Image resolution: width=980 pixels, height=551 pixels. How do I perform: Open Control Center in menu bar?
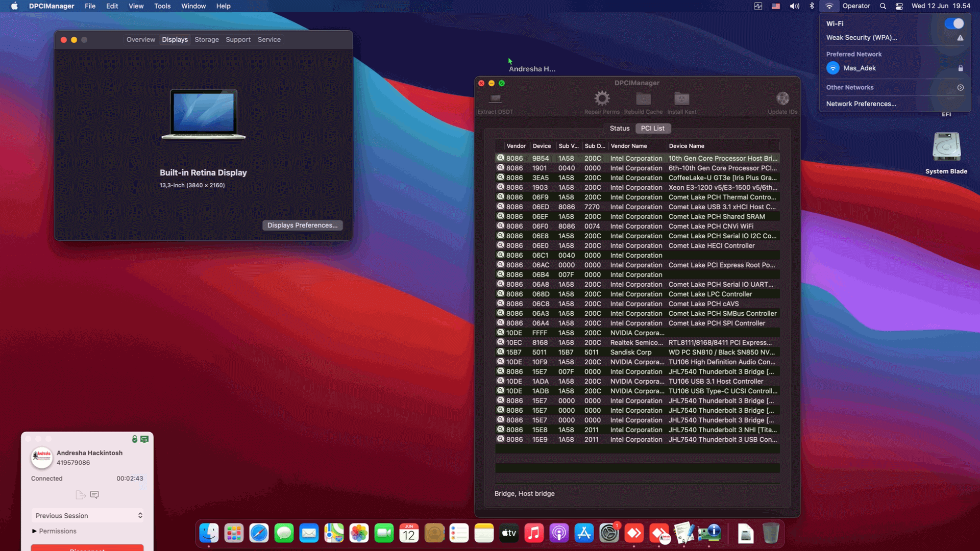click(x=899, y=6)
